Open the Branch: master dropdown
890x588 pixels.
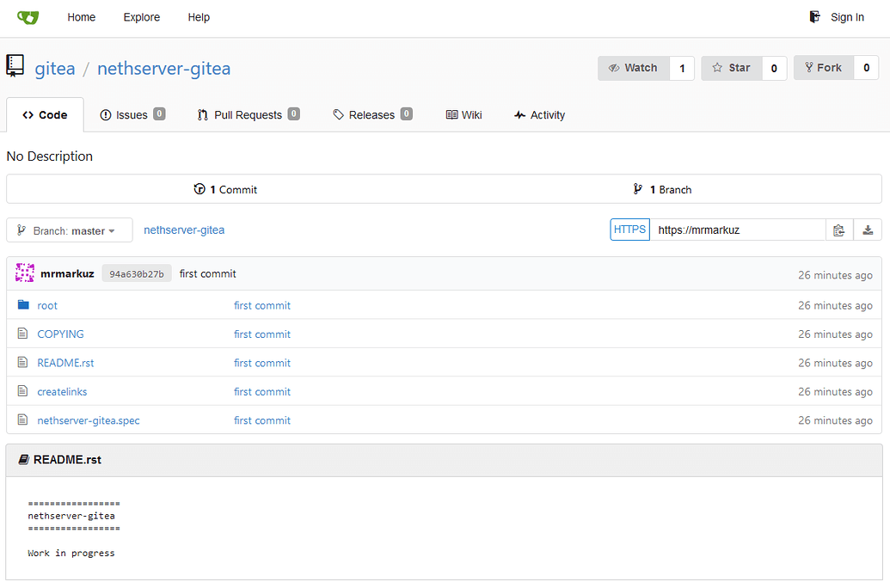pyautogui.click(x=69, y=230)
